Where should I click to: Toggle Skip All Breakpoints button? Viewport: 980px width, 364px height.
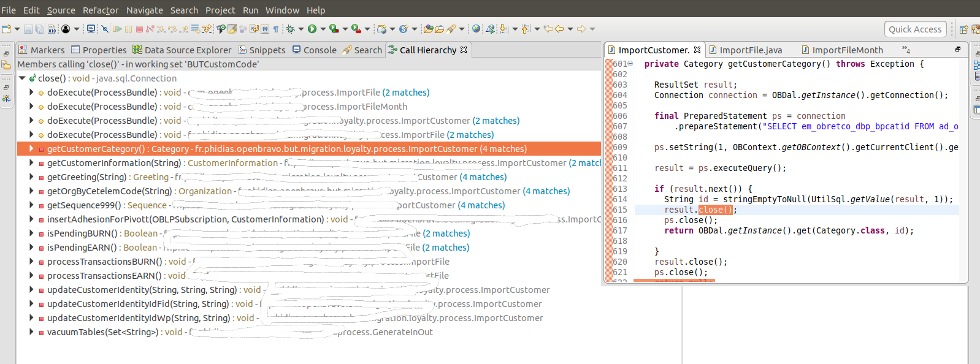[x=105, y=29]
